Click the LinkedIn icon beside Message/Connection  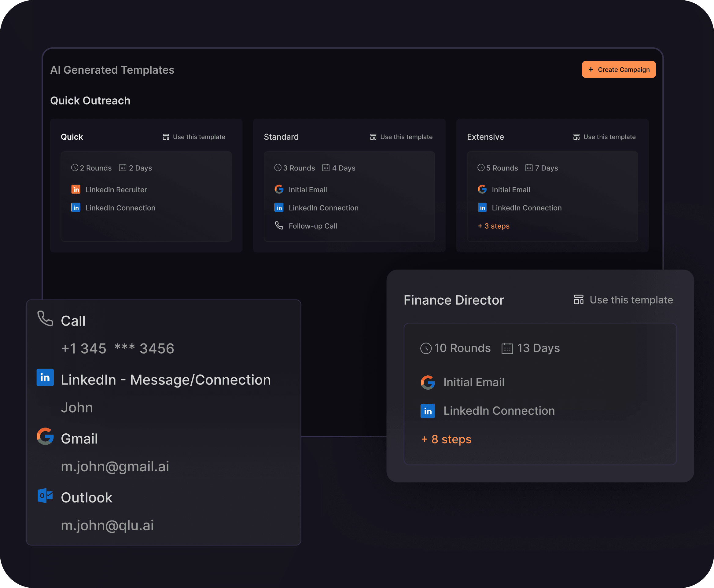45,377
